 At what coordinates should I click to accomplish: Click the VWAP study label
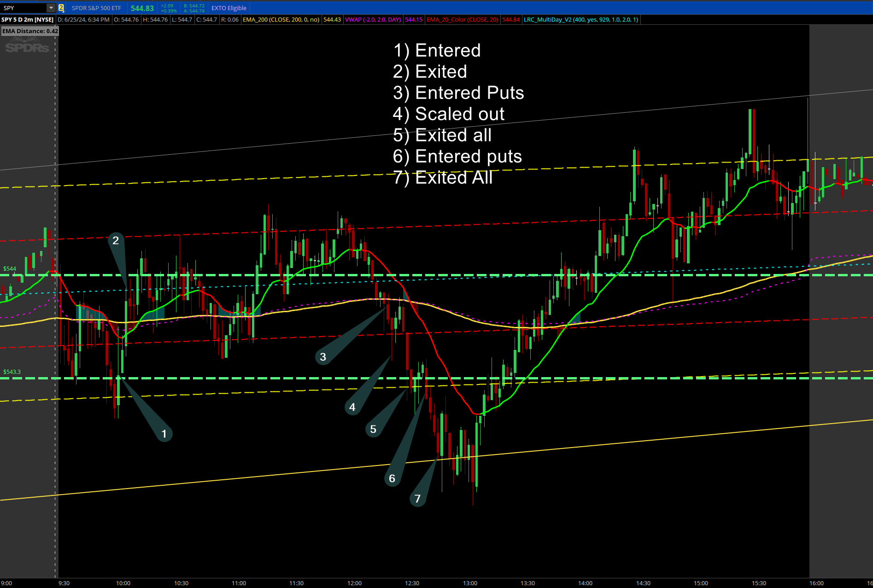[373, 20]
